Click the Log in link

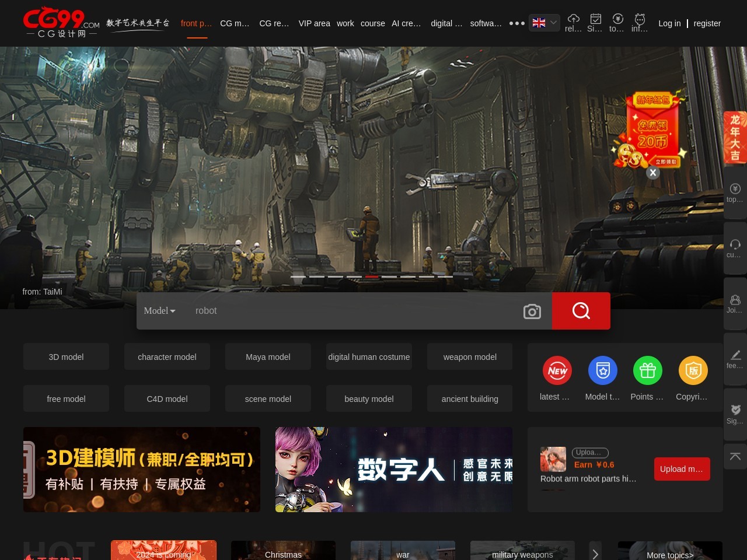[669, 23]
